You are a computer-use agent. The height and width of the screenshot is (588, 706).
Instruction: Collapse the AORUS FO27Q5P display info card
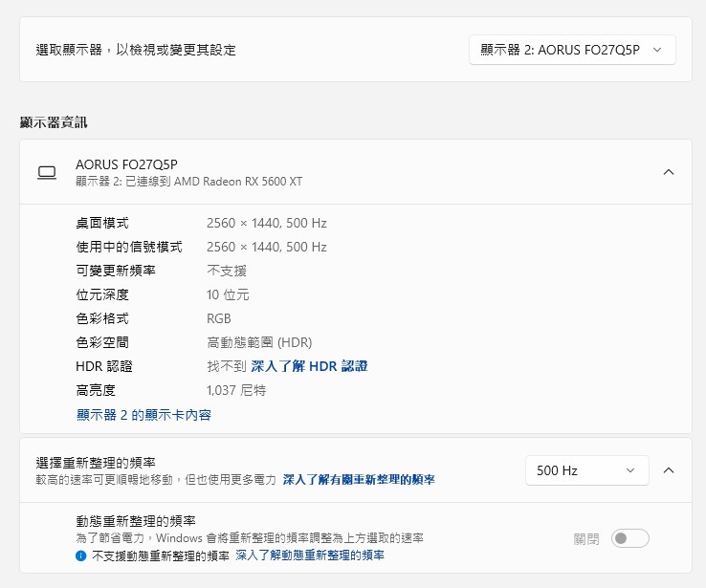pyautogui.click(x=669, y=172)
